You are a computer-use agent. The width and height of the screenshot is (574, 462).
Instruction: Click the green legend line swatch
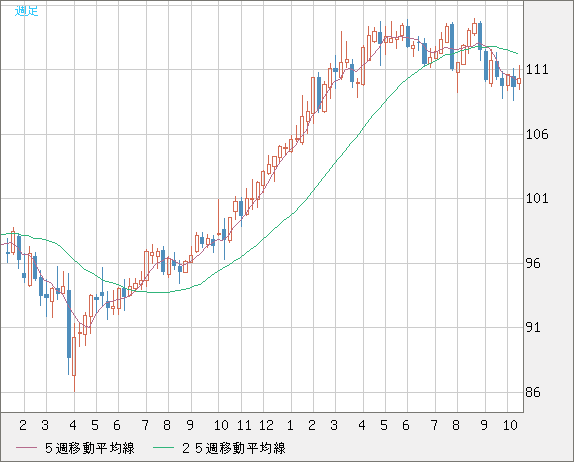coord(163,448)
